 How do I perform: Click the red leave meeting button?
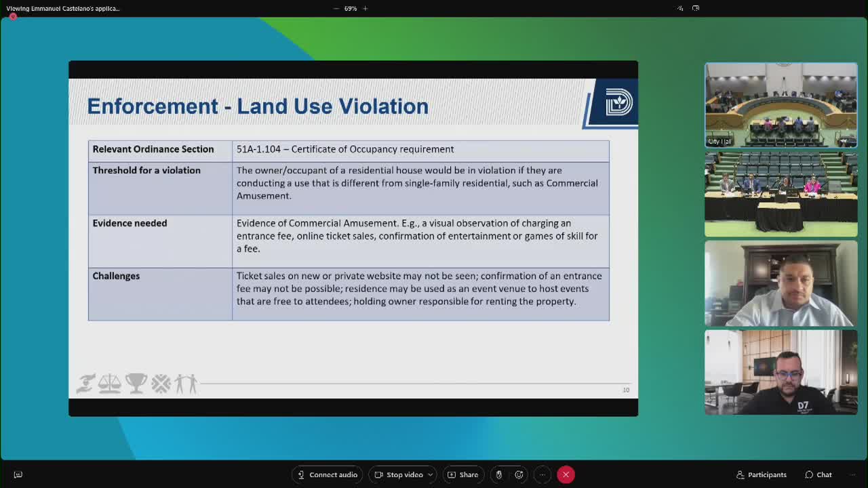pyautogui.click(x=566, y=474)
